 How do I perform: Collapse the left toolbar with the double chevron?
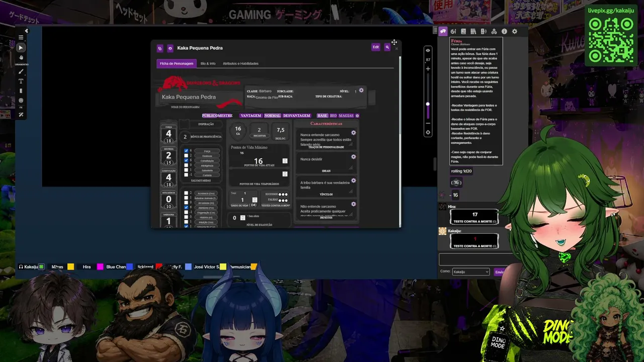26,31
